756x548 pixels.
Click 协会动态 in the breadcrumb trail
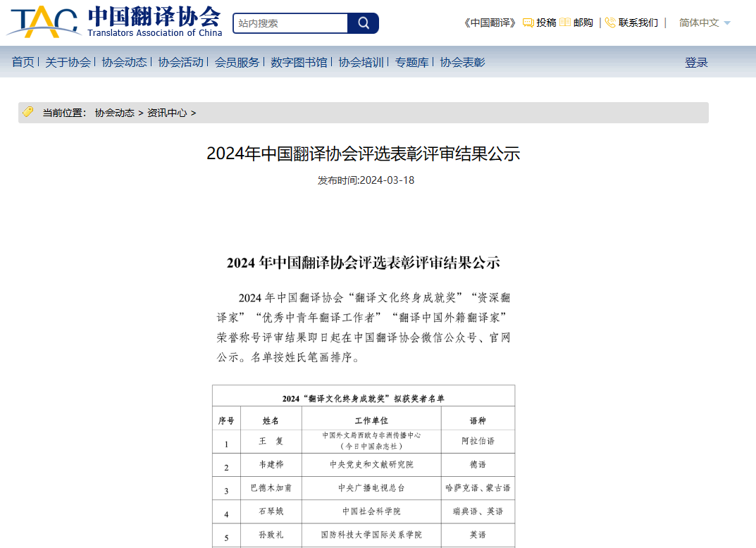(x=115, y=113)
